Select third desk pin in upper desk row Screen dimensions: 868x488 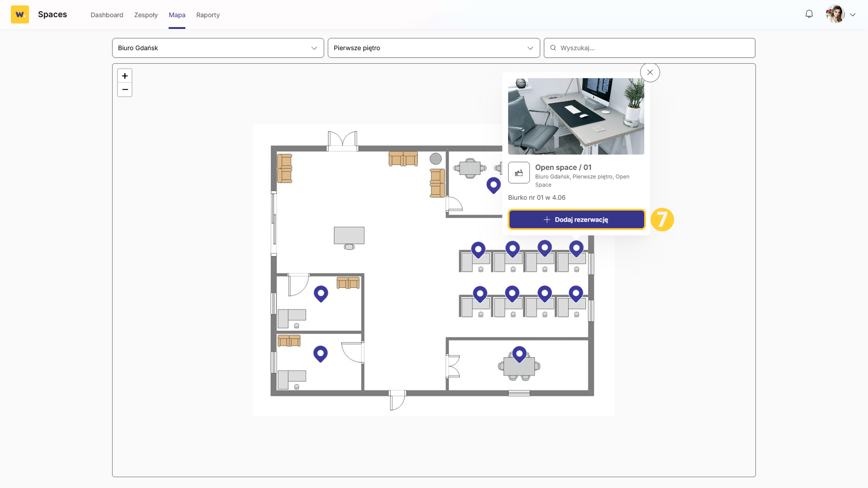tap(545, 248)
